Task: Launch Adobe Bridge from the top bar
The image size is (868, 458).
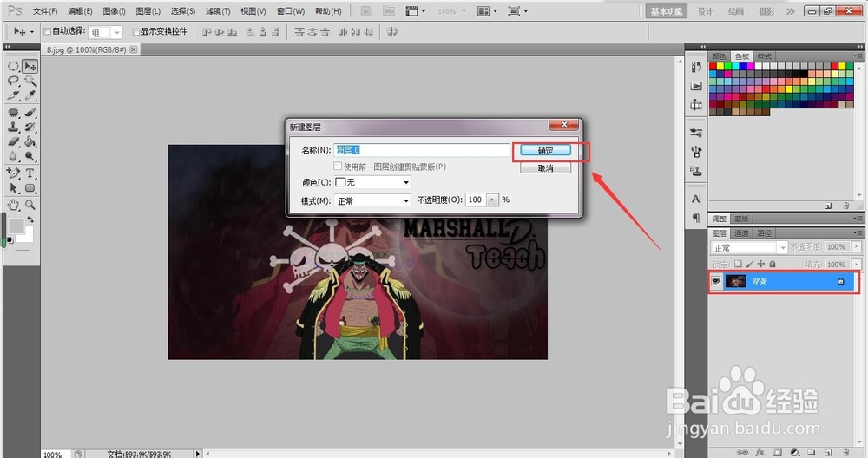Action: 366,11
